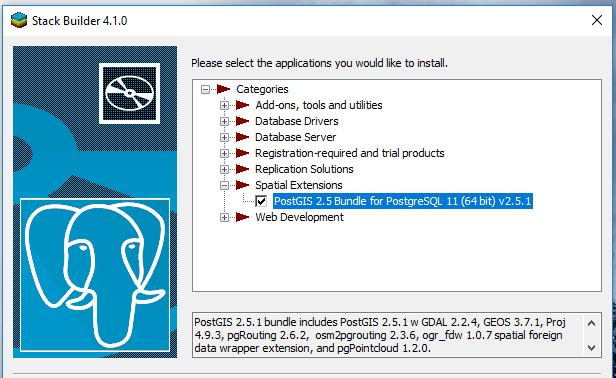Select the Replication Solutions label

click(304, 169)
